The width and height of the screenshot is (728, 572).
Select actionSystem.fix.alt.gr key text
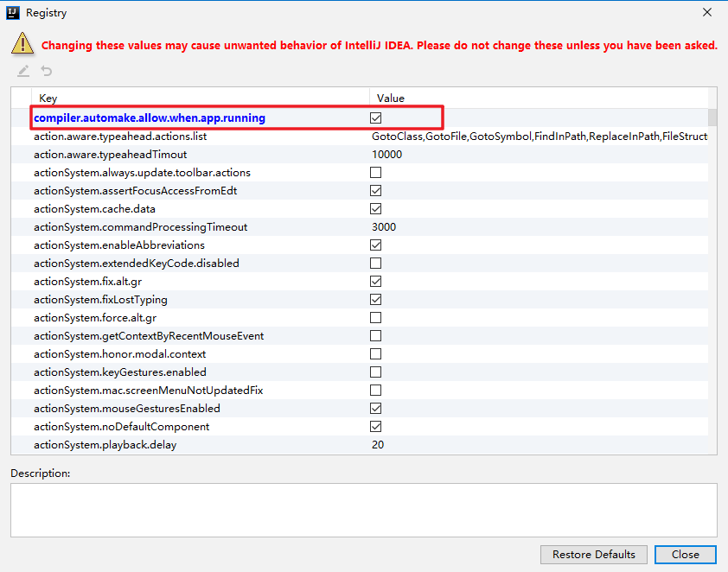(87, 281)
